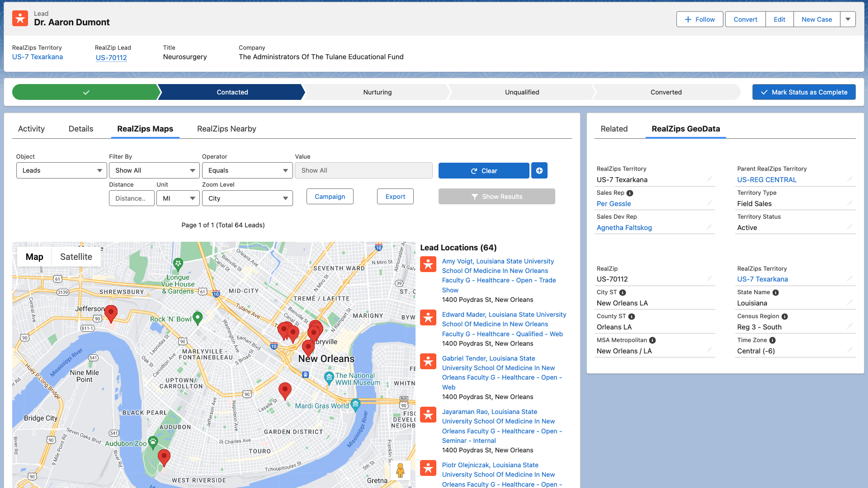This screenshot has height=488, width=868.
Task: Click the red pin near Audubon Zoo
Action: [164, 457]
